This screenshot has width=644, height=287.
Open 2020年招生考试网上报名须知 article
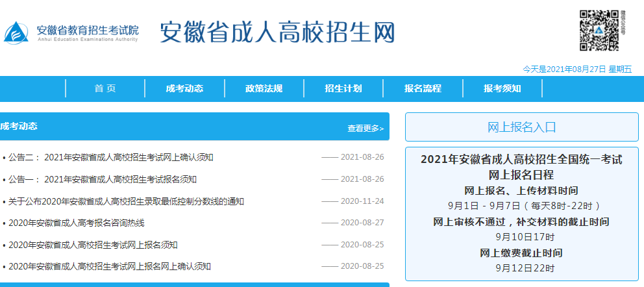click(x=93, y=245)
